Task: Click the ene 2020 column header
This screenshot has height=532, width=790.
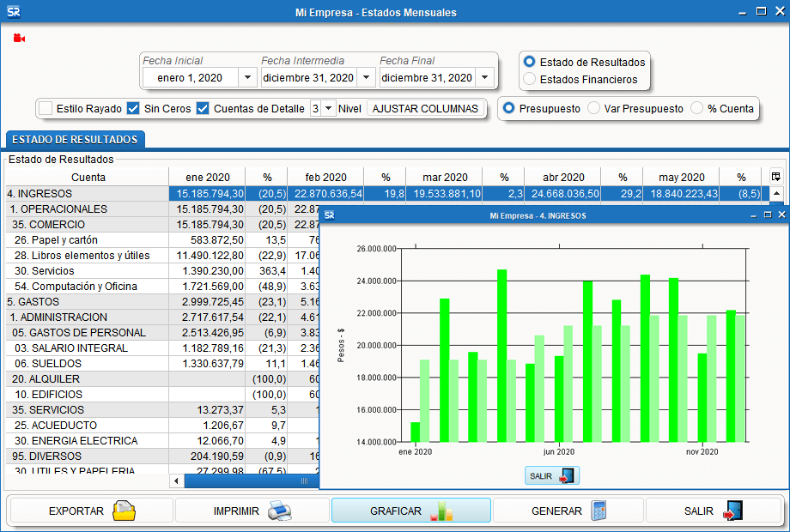Action: (x=207, y=177)
